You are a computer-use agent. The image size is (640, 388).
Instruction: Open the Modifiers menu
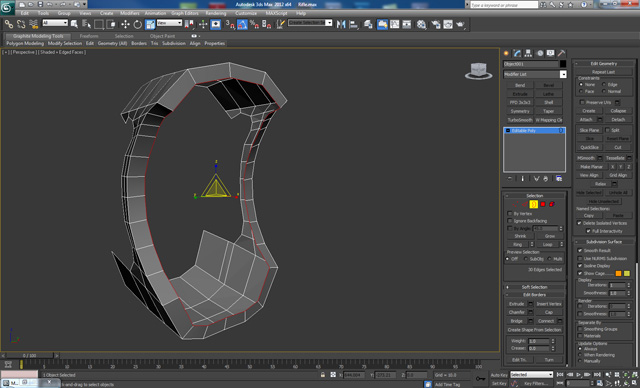(130, 13)
